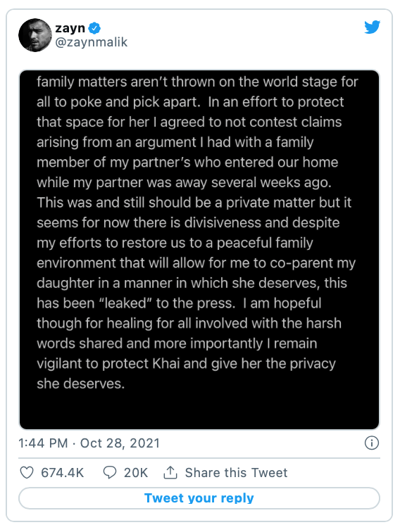Screen dimensions: 400x532
Task: Click the share upload arrow icon
Action: coord(170,472)
